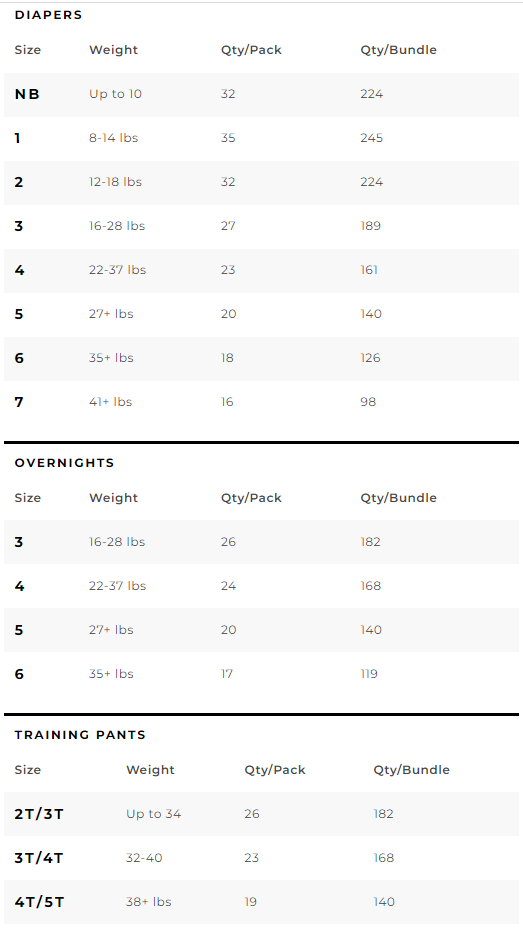This screenshot has height=932, width=523.
Task: Click the Diapers Weight column header
Action: [114, 50]
